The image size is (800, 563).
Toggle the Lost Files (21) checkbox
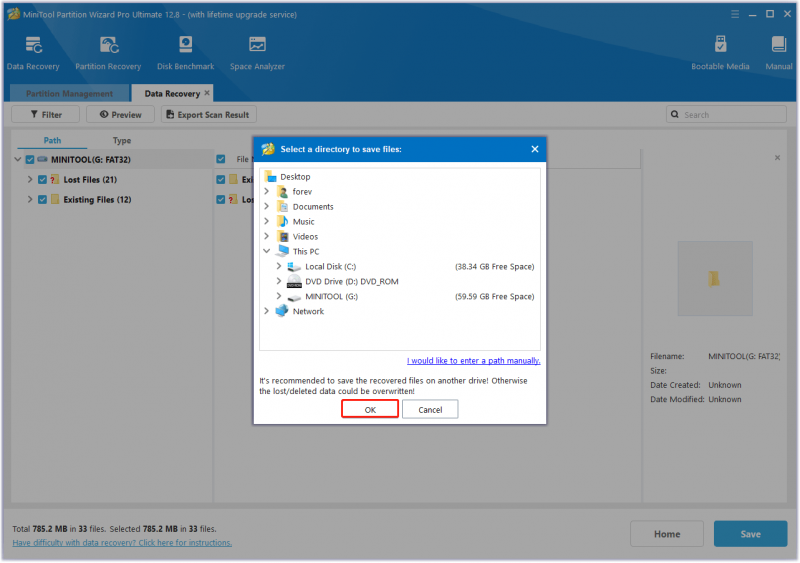tap(42, 180)
